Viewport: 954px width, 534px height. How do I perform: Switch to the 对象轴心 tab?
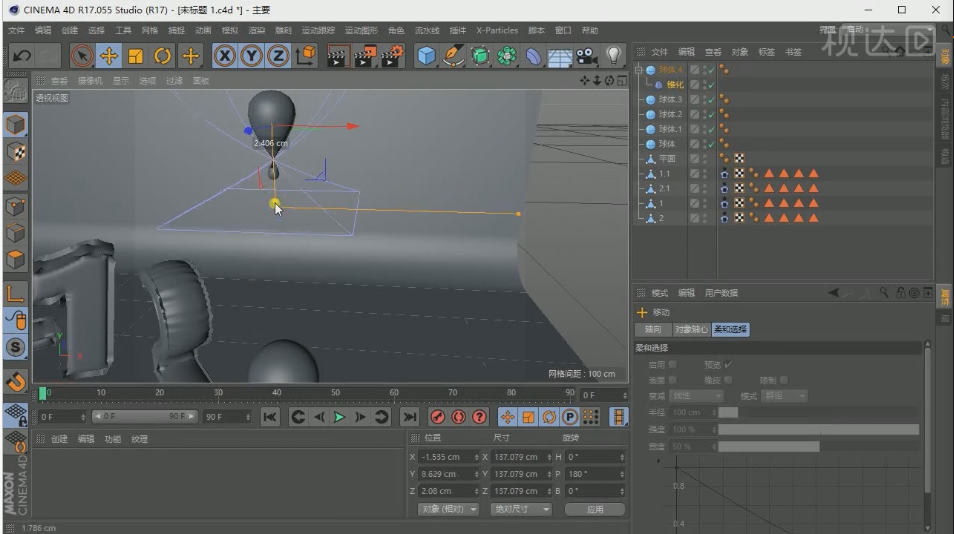pos(692,329)
